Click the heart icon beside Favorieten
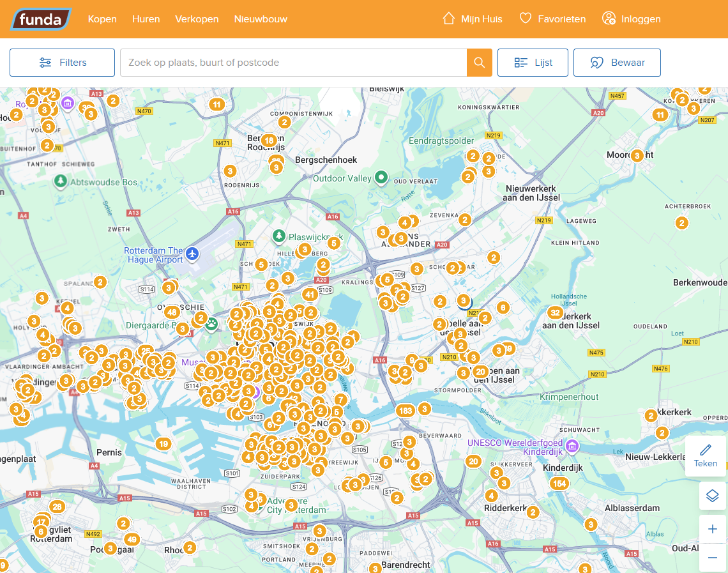 [x=525, y=19]
